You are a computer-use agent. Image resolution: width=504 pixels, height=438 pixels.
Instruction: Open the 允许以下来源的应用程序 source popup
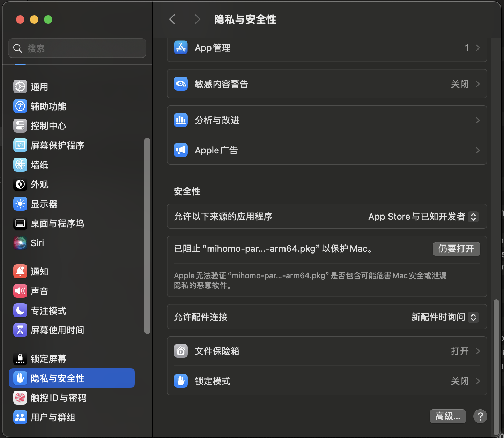(473, 217)
